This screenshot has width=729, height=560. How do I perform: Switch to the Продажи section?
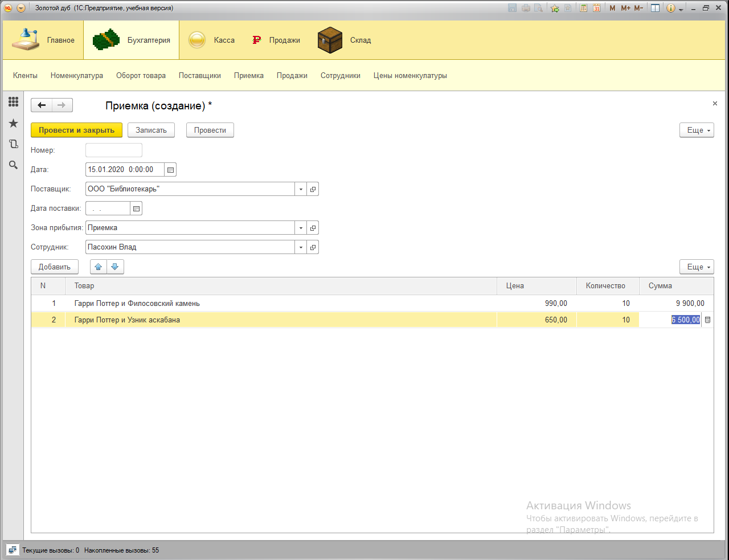tap(276, 40)
